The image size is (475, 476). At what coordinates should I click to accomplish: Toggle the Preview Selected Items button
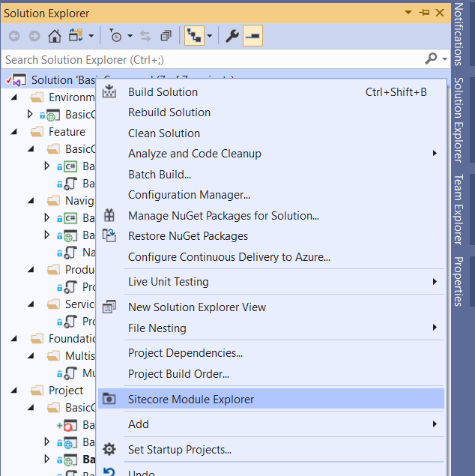point(252,36)
